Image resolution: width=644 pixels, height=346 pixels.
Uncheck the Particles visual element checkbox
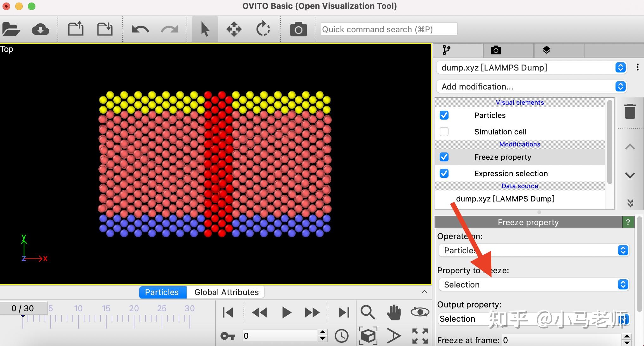click(x=444, y=115)
